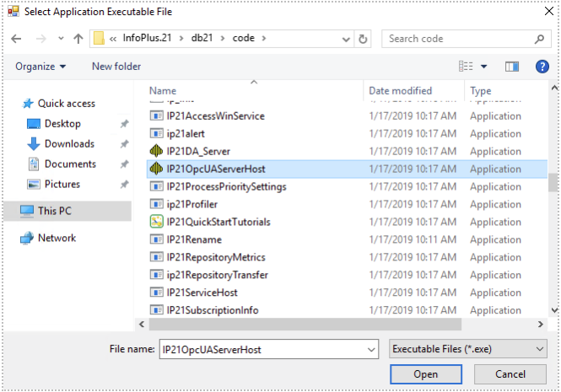The height and width of the screenshot is (392, 561).
Task: Select This PC in the navigation pane
Action: point(68,211)
